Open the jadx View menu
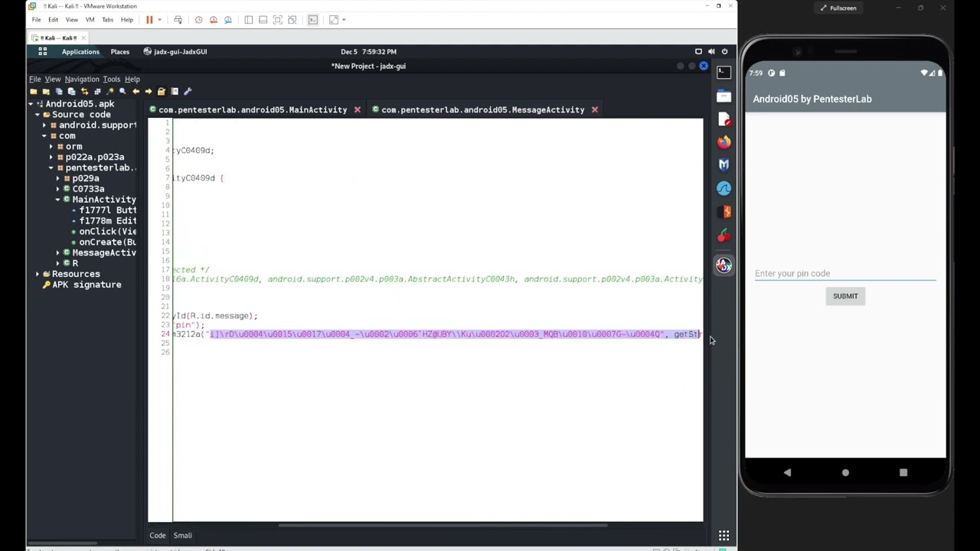Screen dimensions: 980x551 tap(52, 79)
